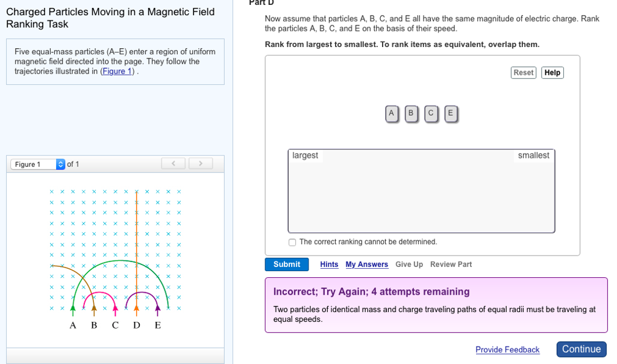Select the particle B tile
The image size is (617, 364).
(412, 113)
